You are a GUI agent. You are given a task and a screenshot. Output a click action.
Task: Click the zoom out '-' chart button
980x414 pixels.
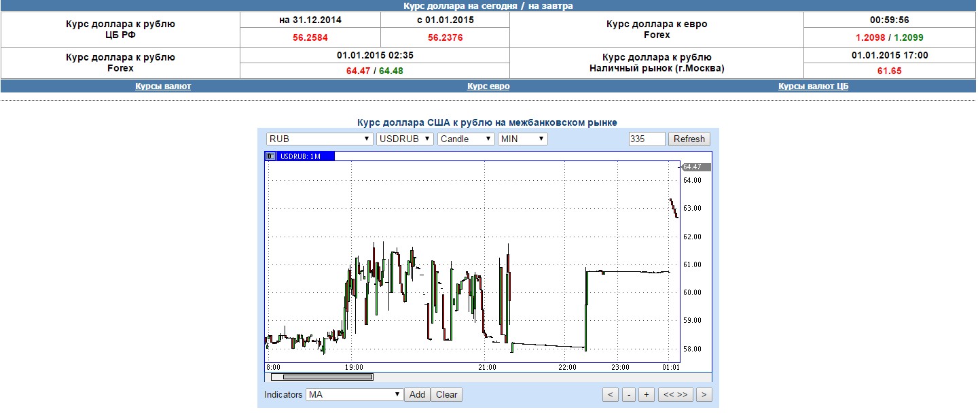tap(629, 394)
